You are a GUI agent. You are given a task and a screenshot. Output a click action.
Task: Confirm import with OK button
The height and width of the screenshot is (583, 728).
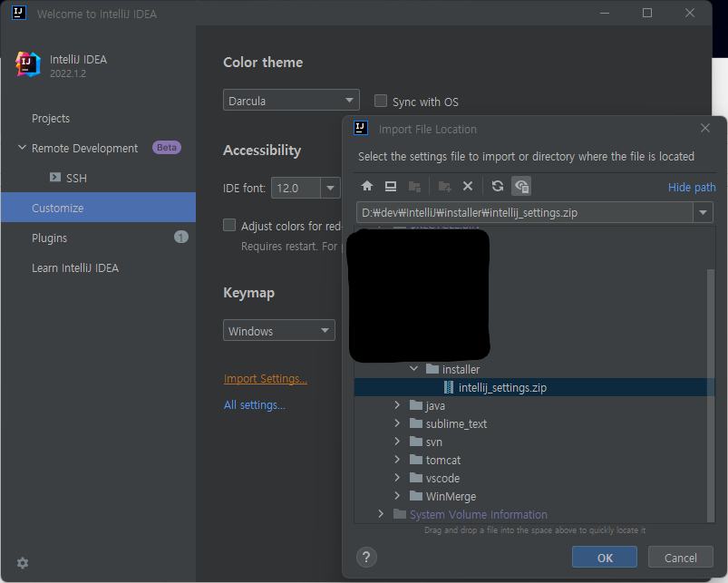[604, 557]
